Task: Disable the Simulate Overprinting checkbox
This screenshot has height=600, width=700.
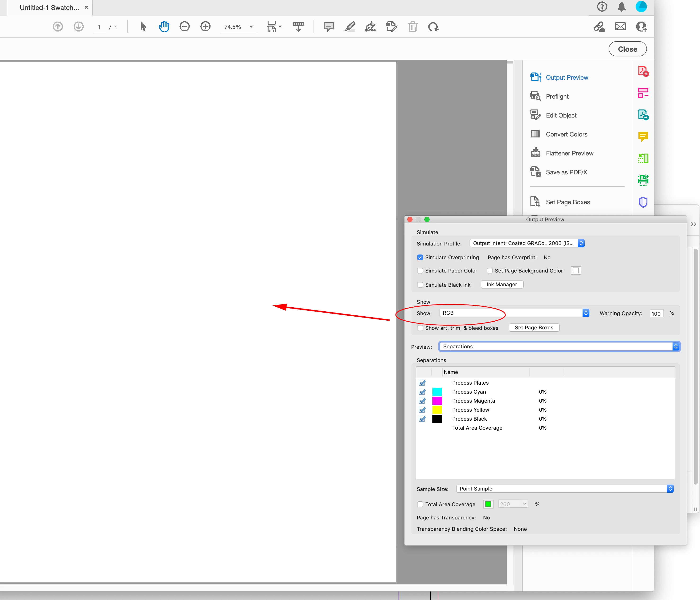Action: tap(420, 257)
